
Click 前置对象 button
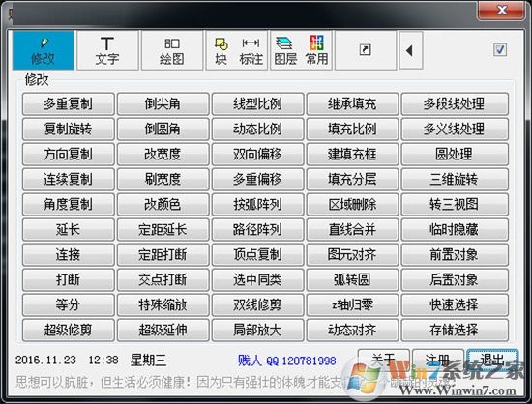[x=455, y=254]
